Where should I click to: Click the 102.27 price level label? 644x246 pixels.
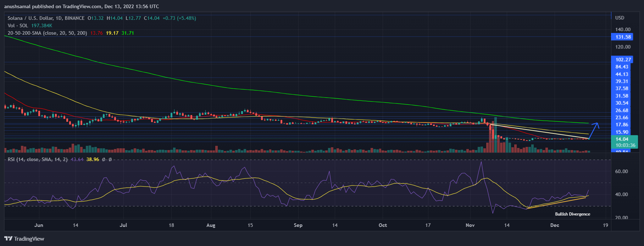(x=623, y=59)
